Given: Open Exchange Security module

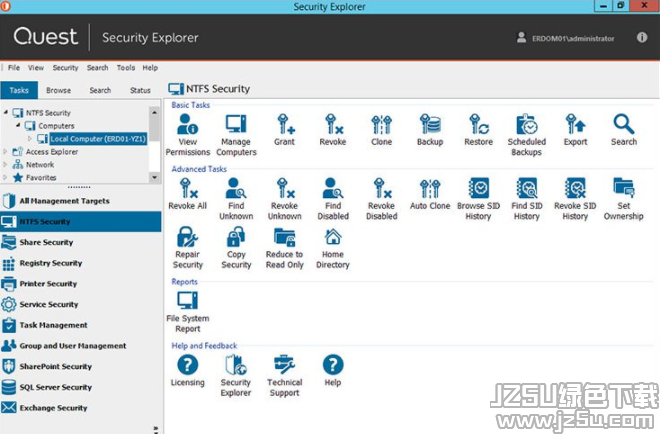Looking at the screenshot, I should pos(80,408).
